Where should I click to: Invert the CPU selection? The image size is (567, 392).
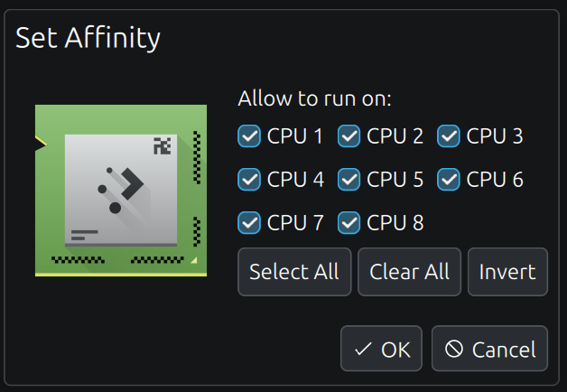(x=507, y=272)
